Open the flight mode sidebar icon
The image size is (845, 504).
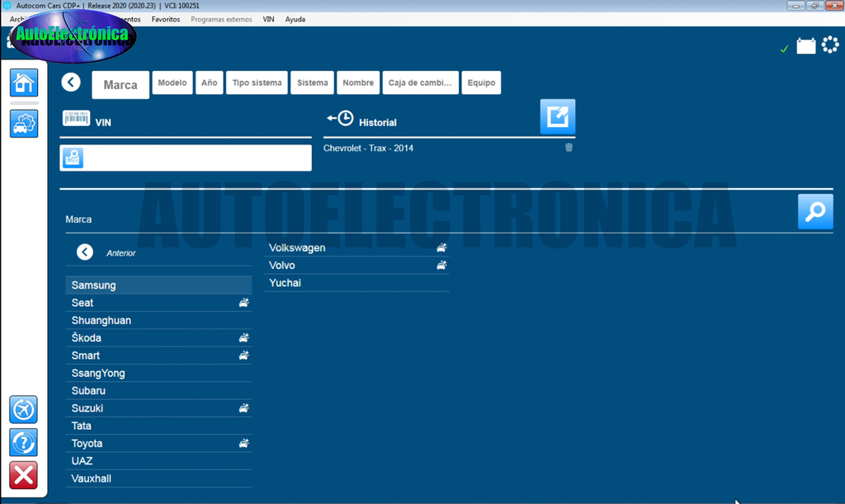(23, 410)
